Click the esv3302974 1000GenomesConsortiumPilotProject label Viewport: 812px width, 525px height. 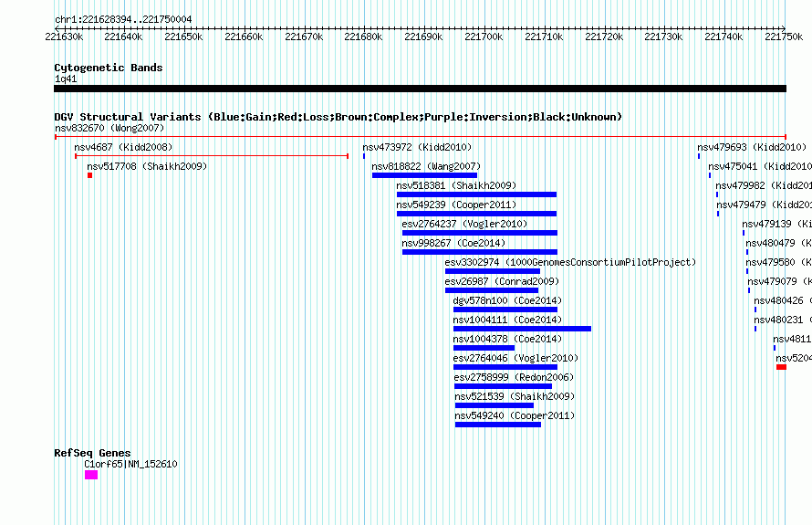570,262
